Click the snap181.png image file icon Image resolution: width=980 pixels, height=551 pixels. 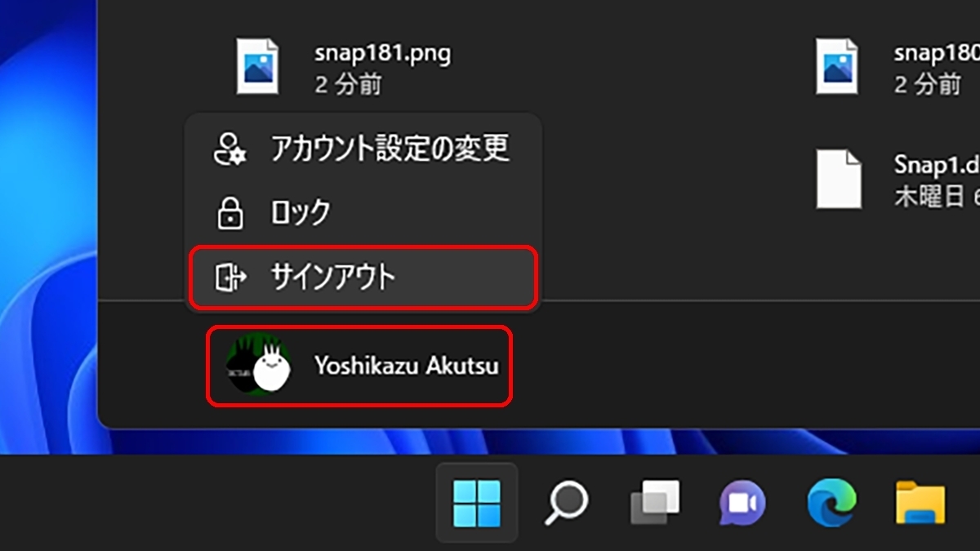point(257,66)
